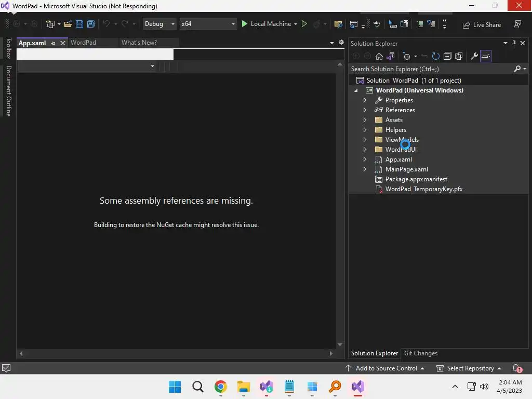Screen dimensions: 532x399
Task: Activate the App.xaml tab
Action: click(32, 43)
